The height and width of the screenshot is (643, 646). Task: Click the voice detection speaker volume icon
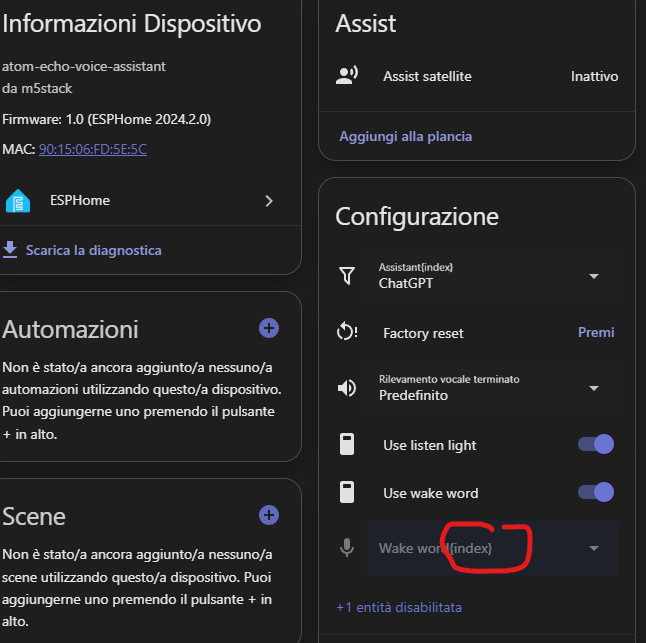[347, 388]
